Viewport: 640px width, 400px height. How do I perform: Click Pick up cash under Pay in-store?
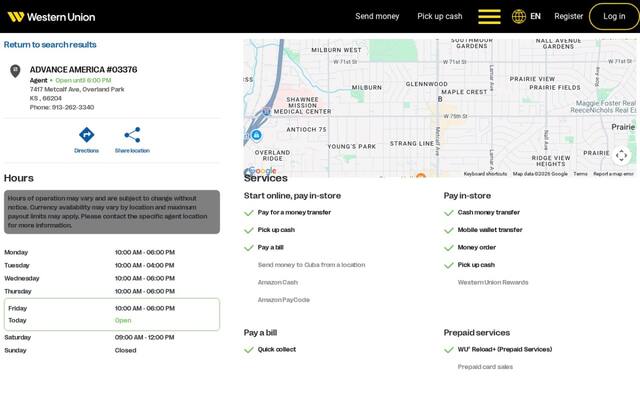click(x=476, y=265)
